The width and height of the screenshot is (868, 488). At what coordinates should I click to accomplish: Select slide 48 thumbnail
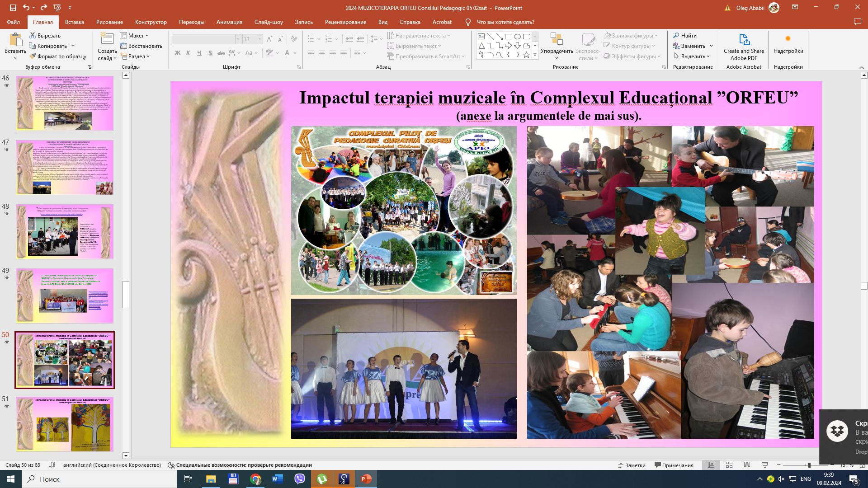(65, 231)
